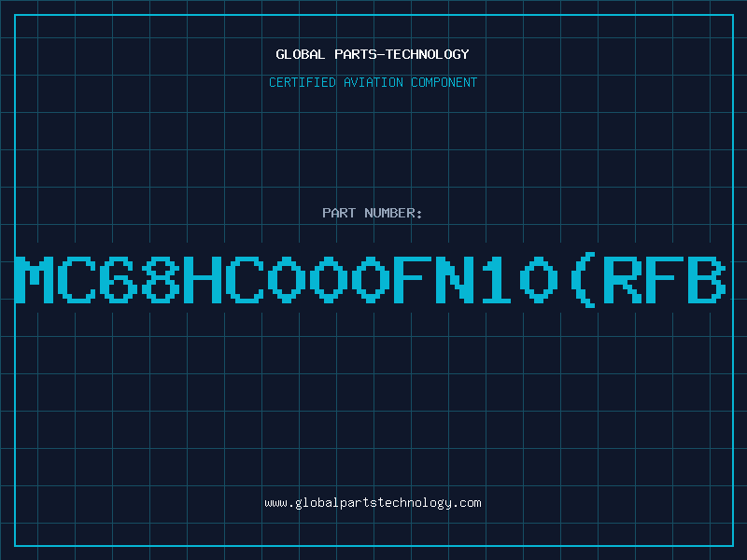This screenshot has height=560, width=747.
Task: Click the word COMPONENT in the subtitle
Action: click(x=444, y=82)
